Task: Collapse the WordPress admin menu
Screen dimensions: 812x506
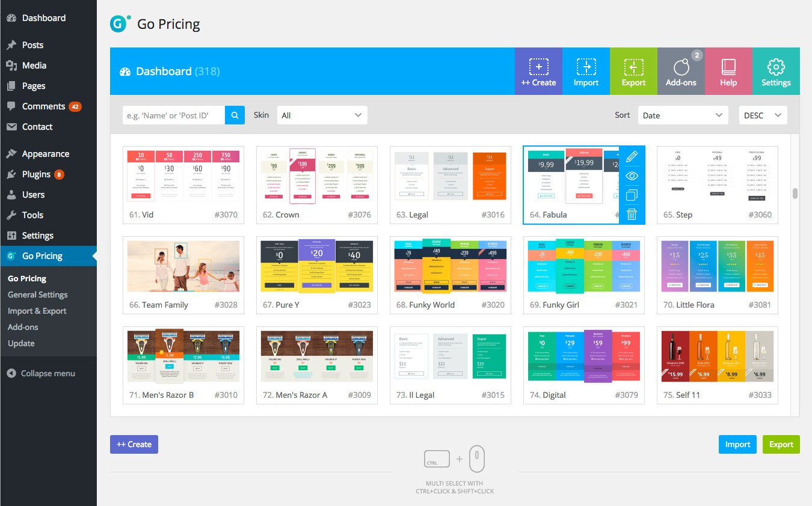Action: pos(48,373)
